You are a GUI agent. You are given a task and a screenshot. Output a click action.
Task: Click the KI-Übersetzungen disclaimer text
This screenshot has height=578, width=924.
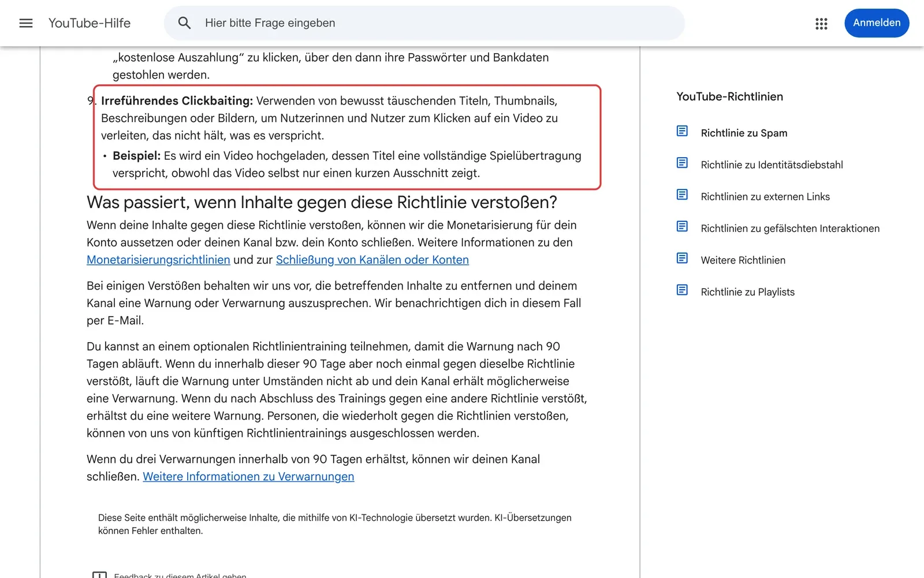[x=335, y=524]
